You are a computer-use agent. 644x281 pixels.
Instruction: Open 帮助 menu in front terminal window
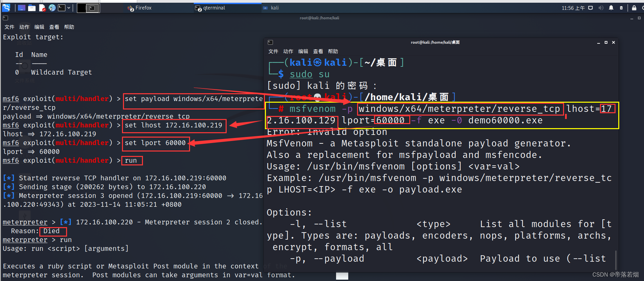tap(333, 52)
